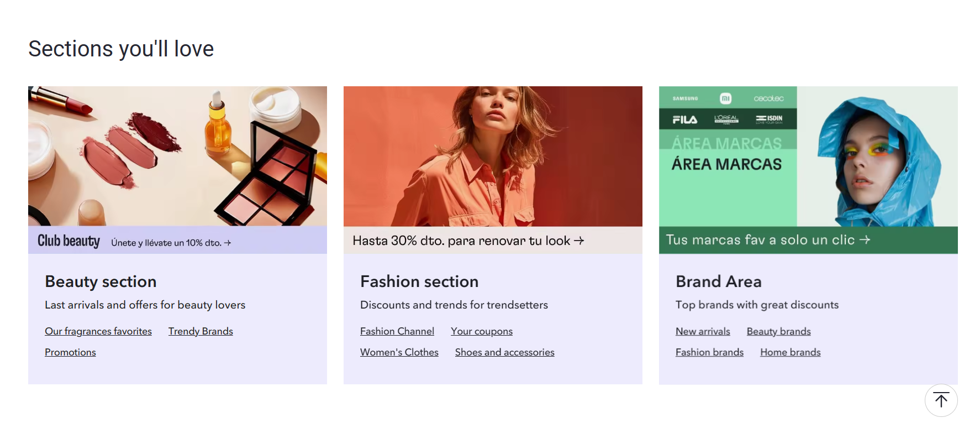
Task: Click the scroll-to-top arrow button
Action: (941, 400)
